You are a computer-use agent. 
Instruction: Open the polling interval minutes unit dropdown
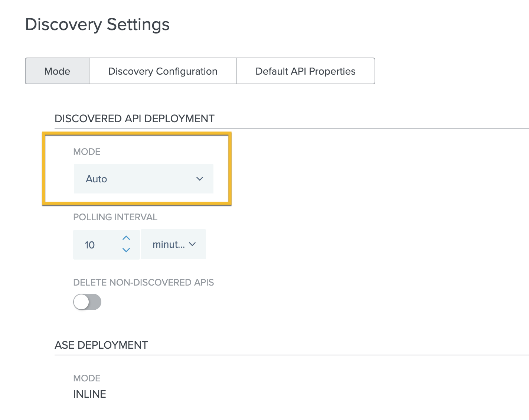(169, 244)
